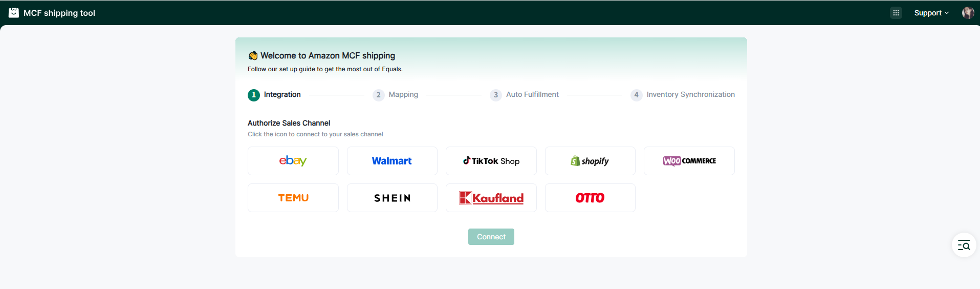Expand the Support dropdown menu
Screen dimensions: 980x289
click(x=931, y=13)
